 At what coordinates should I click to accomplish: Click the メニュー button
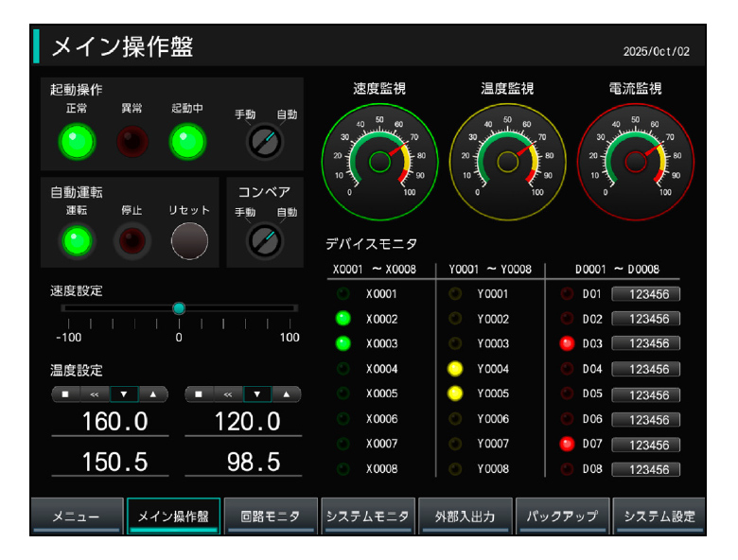(x=77, y=516)
